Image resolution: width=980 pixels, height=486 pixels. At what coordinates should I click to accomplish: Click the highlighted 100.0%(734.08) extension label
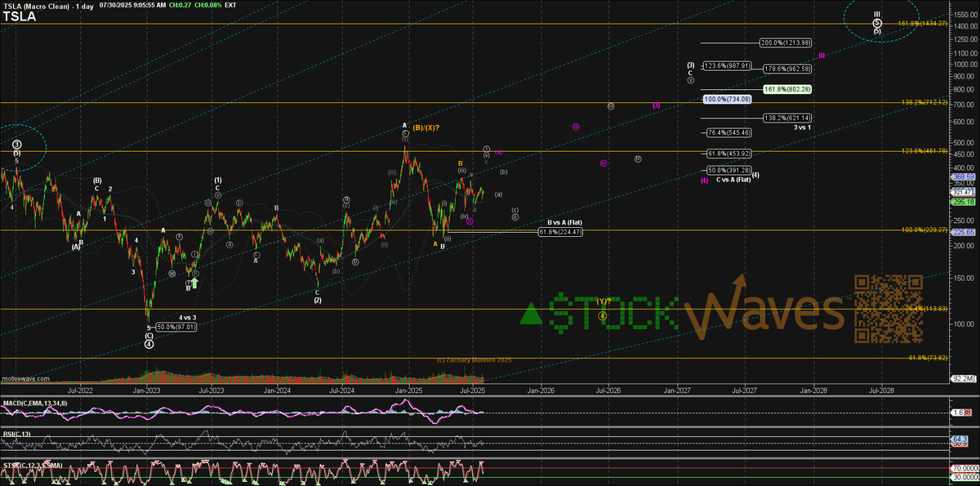[727, 99]
